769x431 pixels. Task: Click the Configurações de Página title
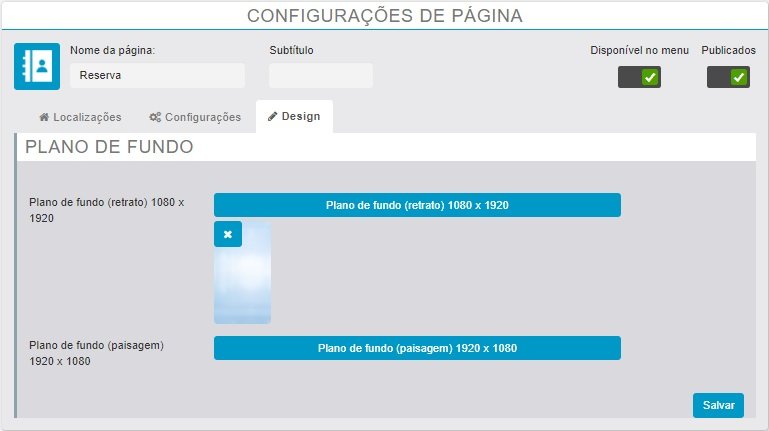click(x=384, y=16)
